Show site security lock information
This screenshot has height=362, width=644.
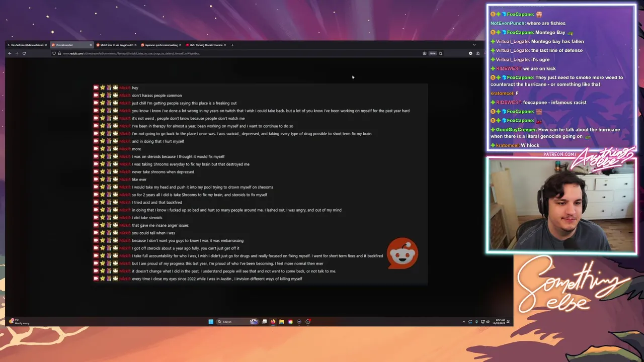click(59, 53)
